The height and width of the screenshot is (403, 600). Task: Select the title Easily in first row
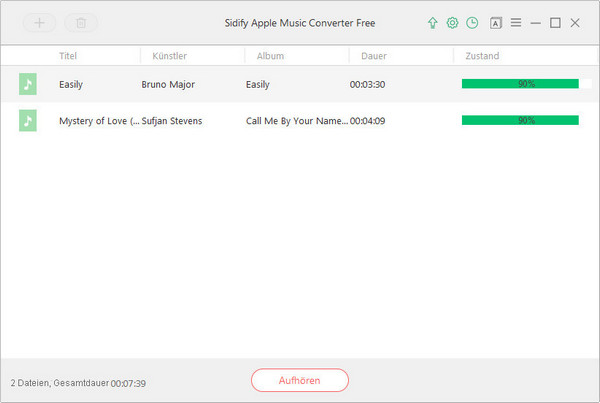(71, 85)
